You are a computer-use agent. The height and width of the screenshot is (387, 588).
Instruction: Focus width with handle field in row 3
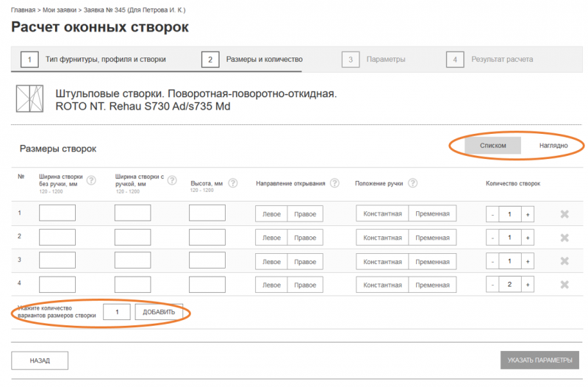coord(133,260)
